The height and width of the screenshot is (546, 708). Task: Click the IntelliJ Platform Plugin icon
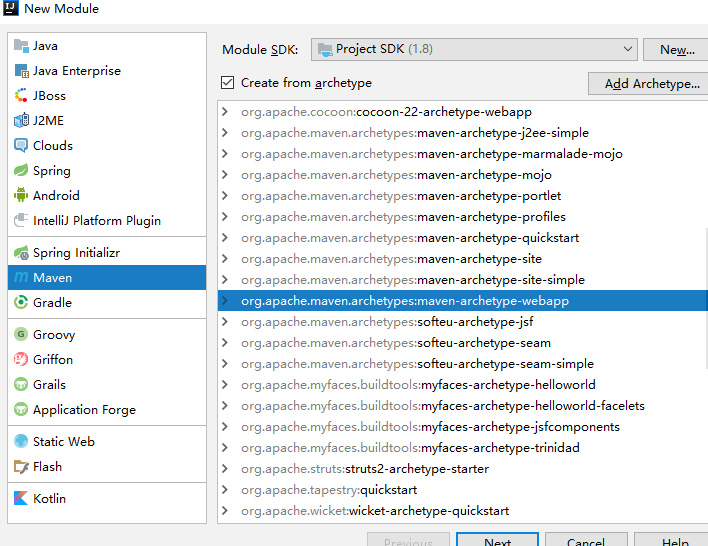(x=21, y=220)
